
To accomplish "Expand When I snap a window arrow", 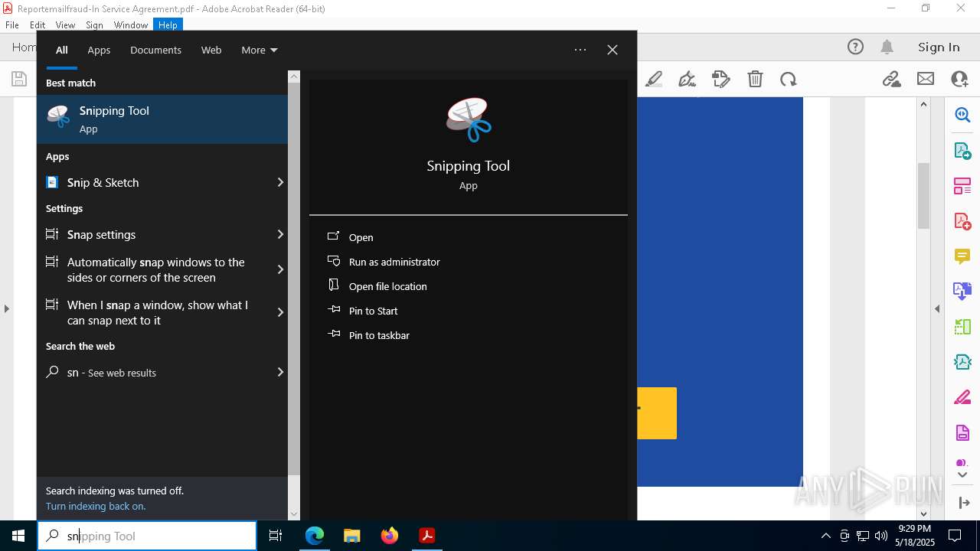I will tap(280, 312).
